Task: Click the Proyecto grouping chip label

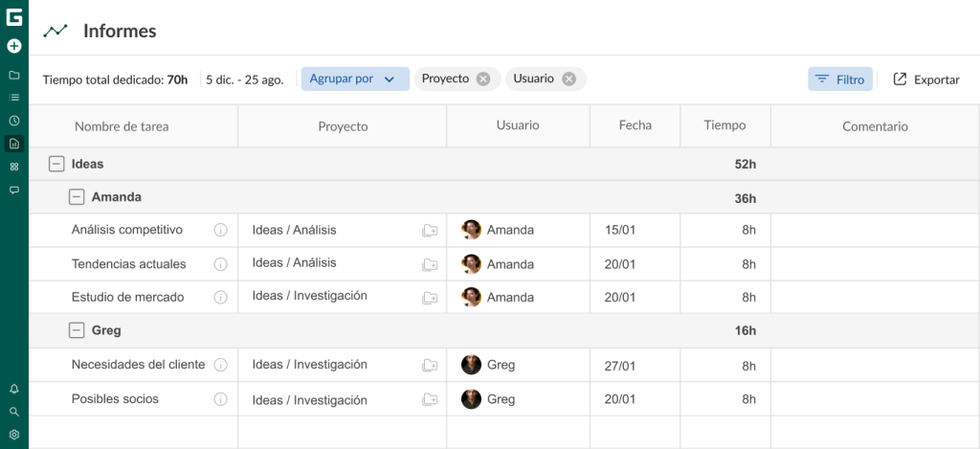Action: point(445,79)
